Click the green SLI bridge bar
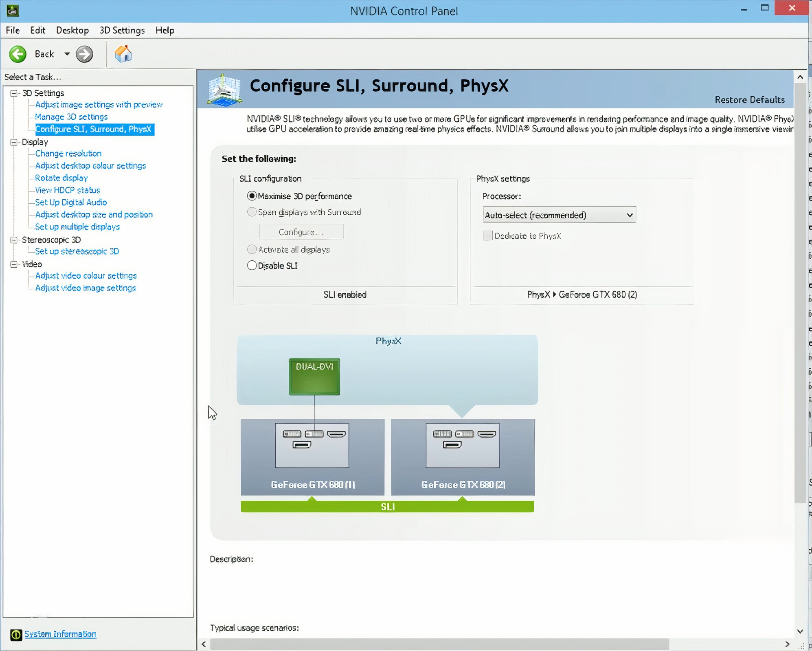 [387, 506]
